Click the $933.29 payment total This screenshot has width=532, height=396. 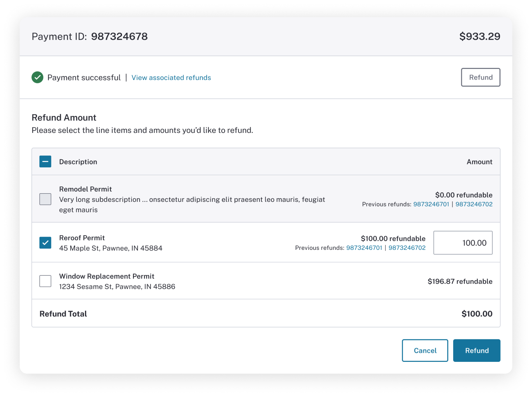tap(480, 36)
